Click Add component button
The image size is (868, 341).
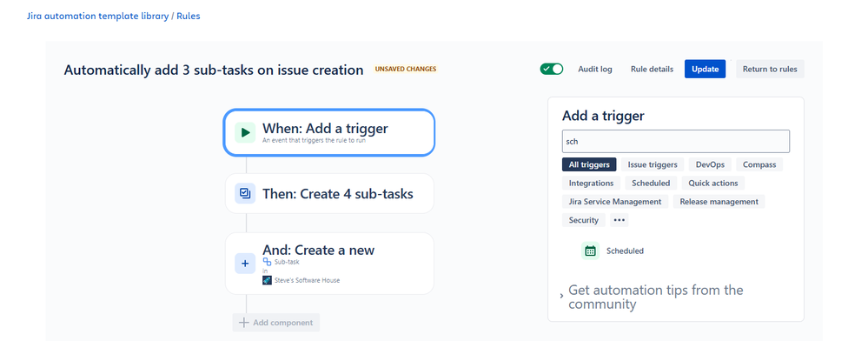click(276, 323)
